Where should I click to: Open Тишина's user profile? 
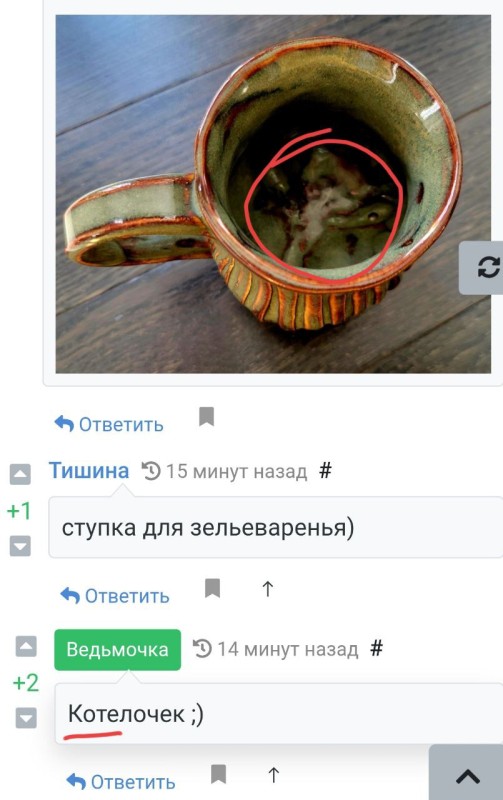89,470
